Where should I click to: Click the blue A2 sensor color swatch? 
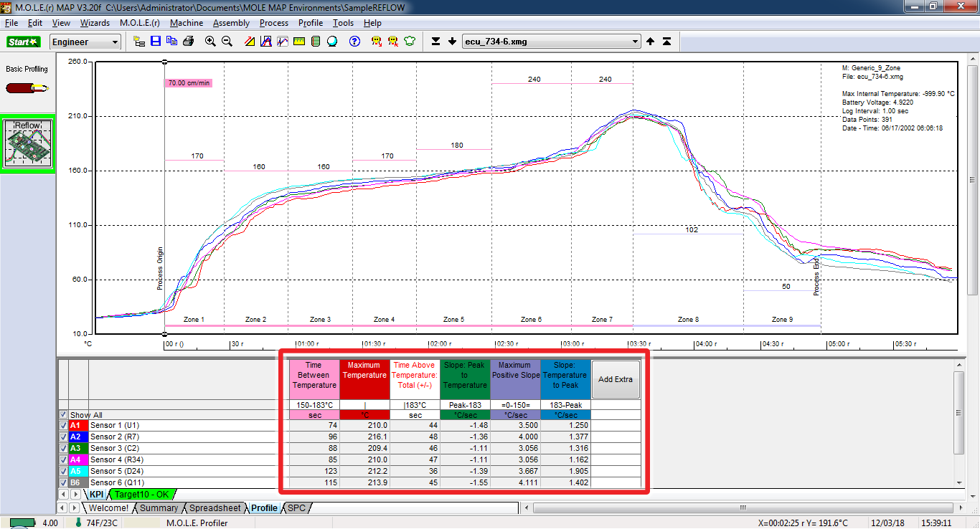pos(78,437)
